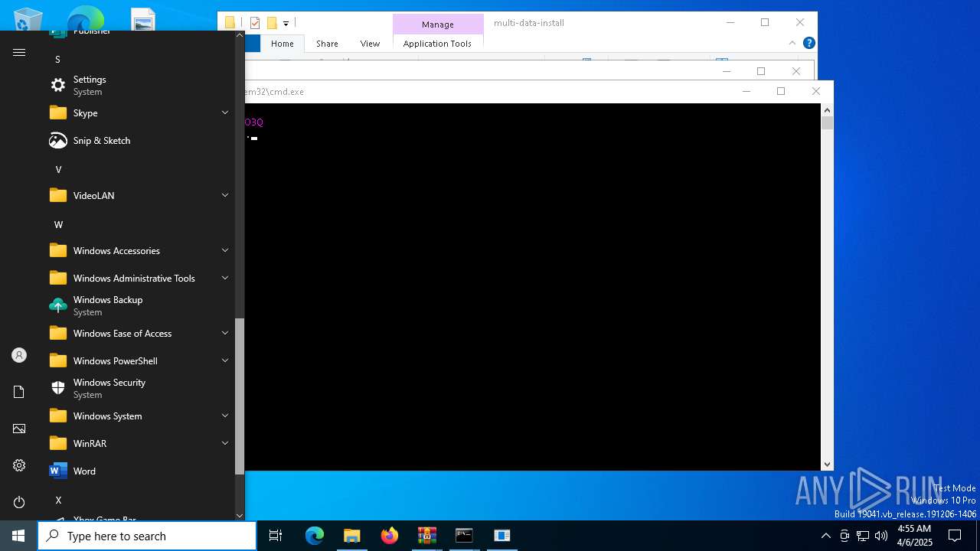Open quick access toolbar dropdown arrow
This screenshot has height=551, width=980.
(x=286, y=23)
